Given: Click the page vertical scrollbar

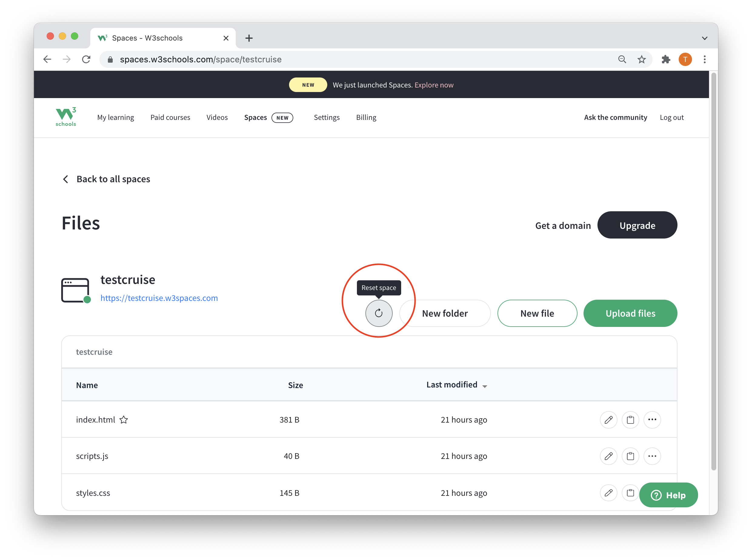Looking at the screenshot, I should [713, 271].
